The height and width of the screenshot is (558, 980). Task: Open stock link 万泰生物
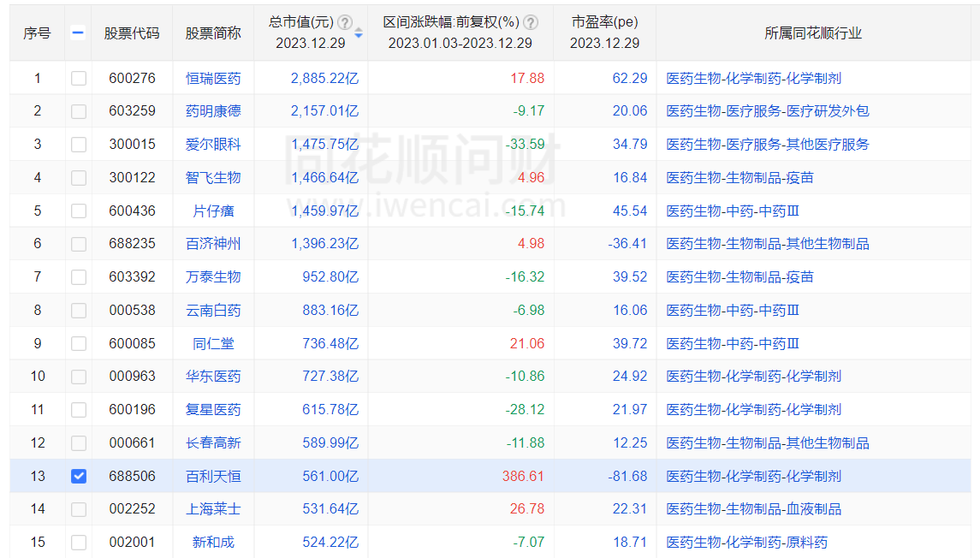(213, 276)
